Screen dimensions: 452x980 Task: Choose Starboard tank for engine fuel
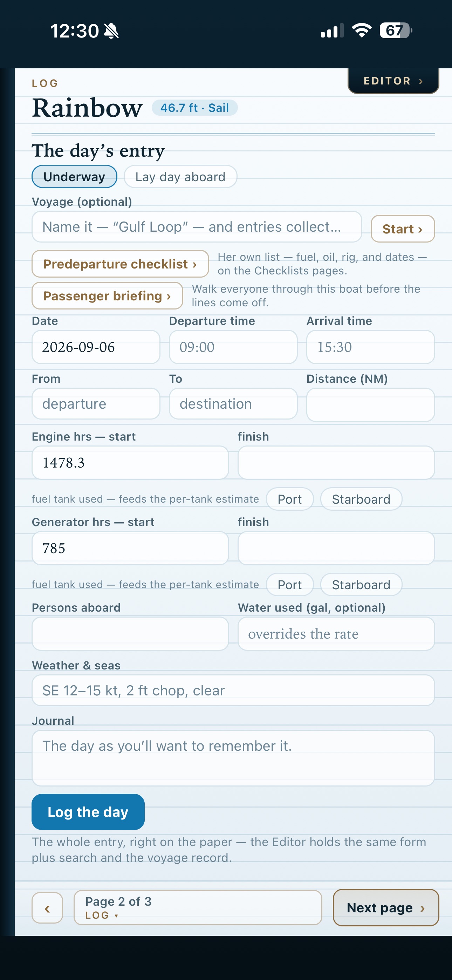(x=361, y=499)
